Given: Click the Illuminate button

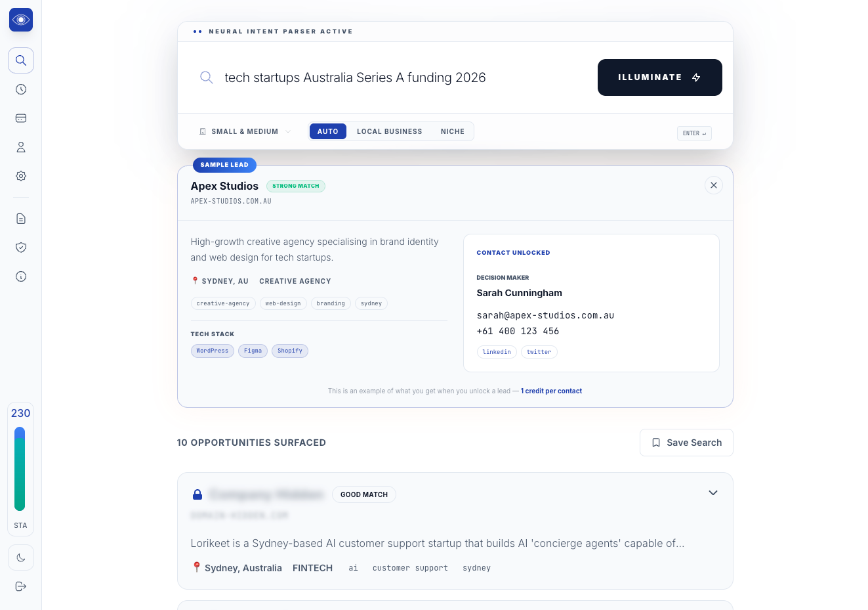Looking at the screenshot, I should (x=659, y=77).
